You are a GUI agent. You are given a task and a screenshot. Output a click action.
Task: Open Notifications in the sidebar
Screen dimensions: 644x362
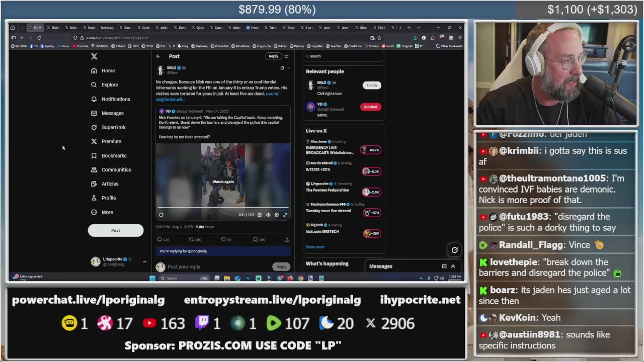coord(110,99)
